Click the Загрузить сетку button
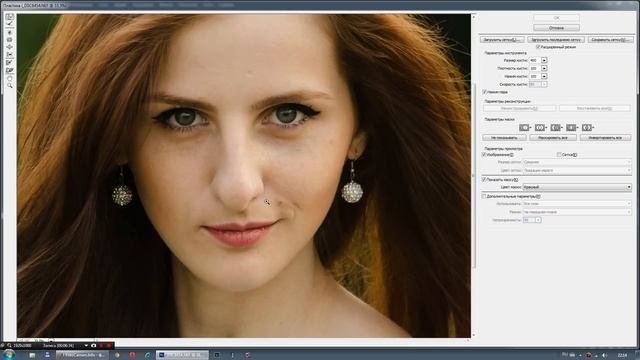Screen dimensions: 640x360 tap(502, 40)
